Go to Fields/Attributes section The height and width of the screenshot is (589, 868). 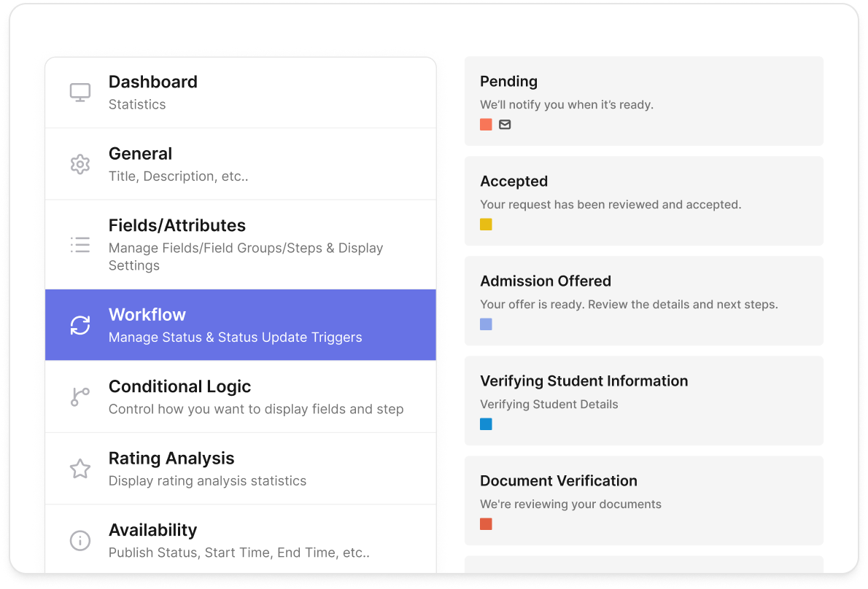point(241,244)
